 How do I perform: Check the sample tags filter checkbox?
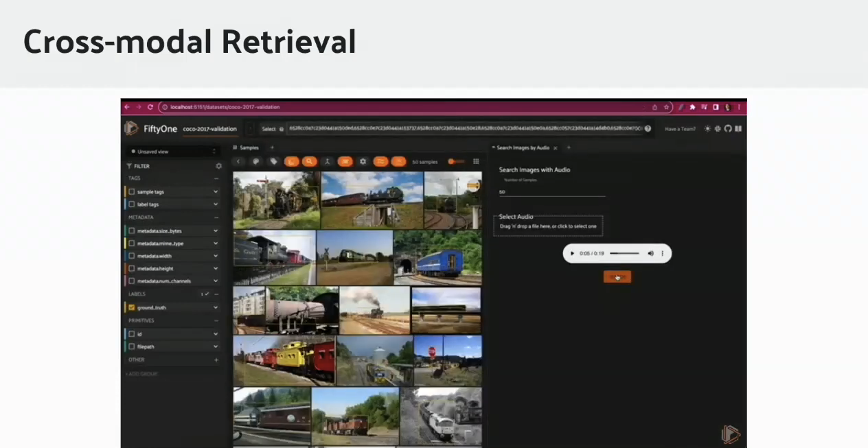pos(131,191)
